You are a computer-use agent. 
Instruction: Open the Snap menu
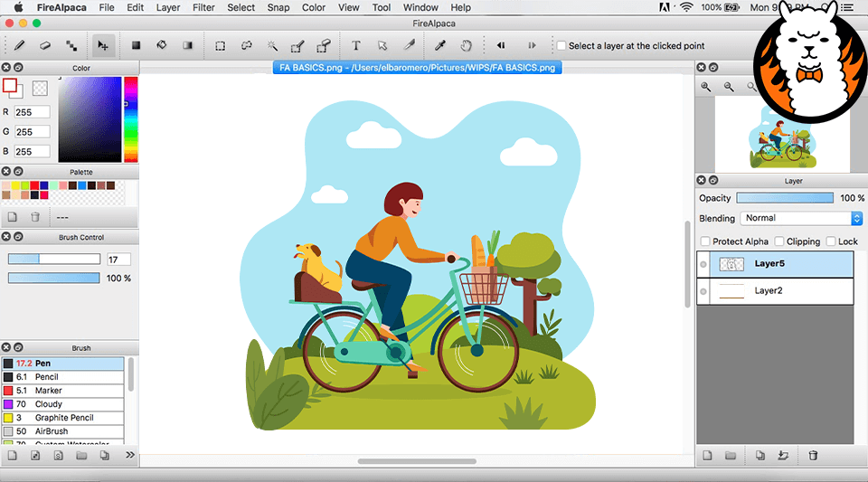pyautogui.click(x=278, y=7)
